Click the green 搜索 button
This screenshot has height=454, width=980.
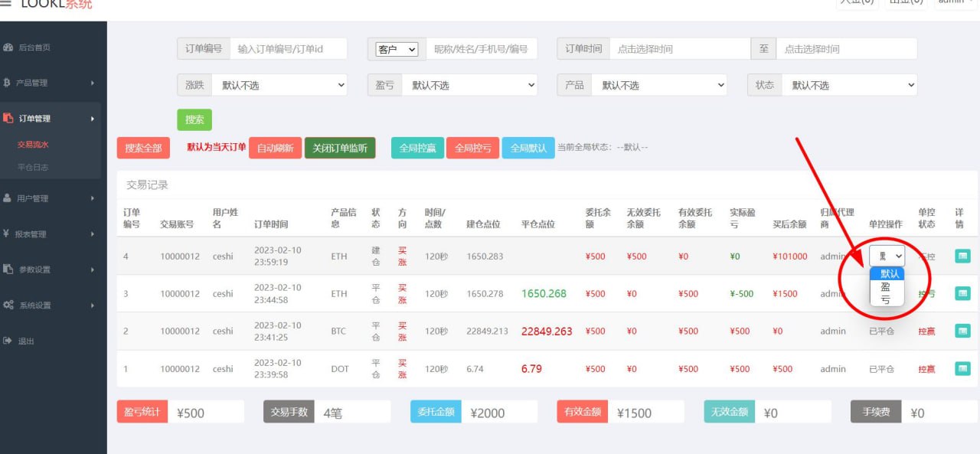(194, 119)
